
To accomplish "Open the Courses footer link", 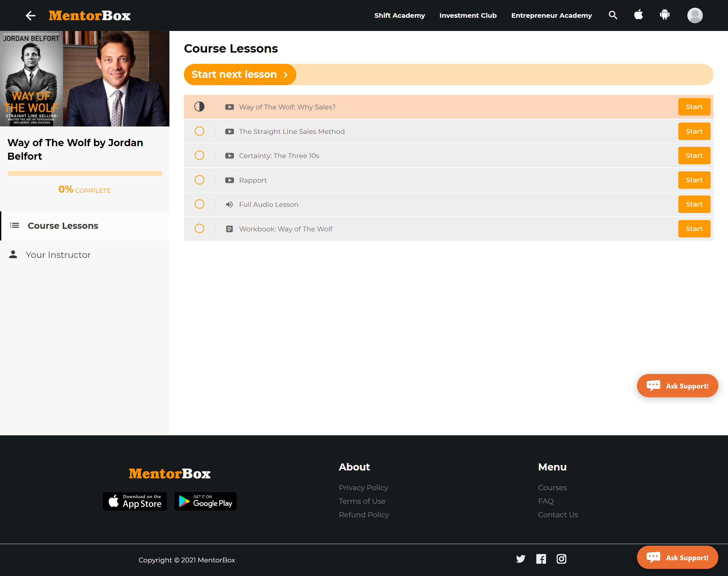I will click(552, 488).
